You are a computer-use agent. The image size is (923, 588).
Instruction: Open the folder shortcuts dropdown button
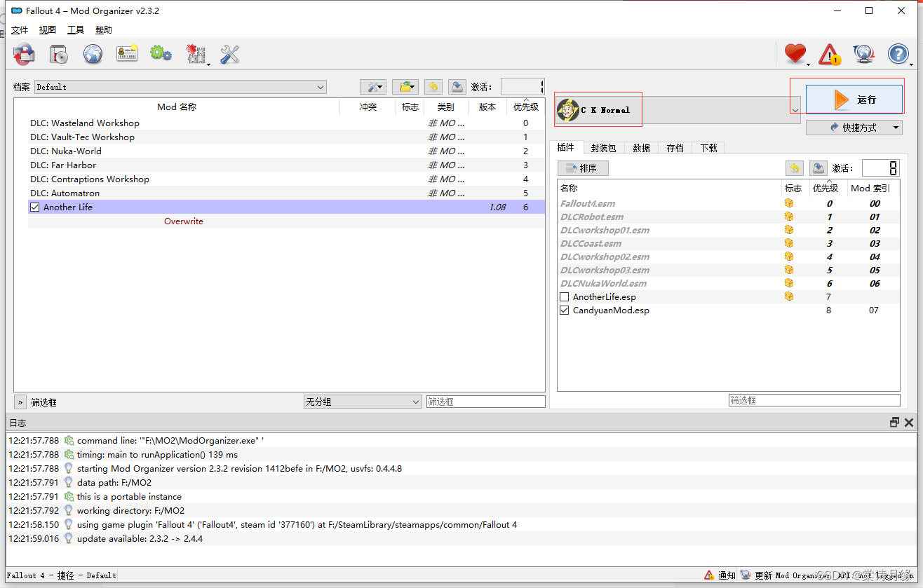click(405, 87)
